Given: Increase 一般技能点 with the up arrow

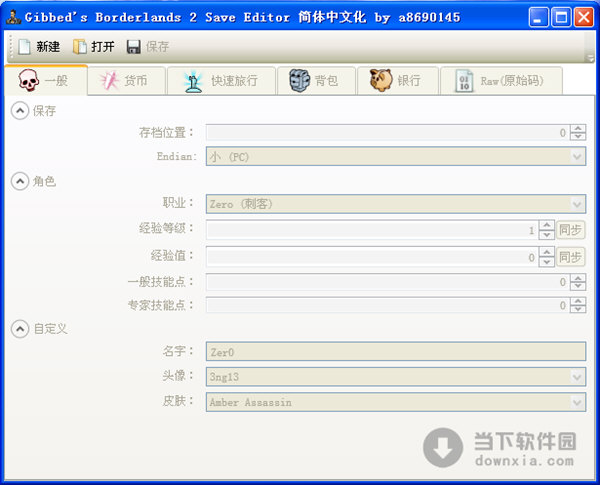Looking at the screenshot, I should [x=578, y=278].
